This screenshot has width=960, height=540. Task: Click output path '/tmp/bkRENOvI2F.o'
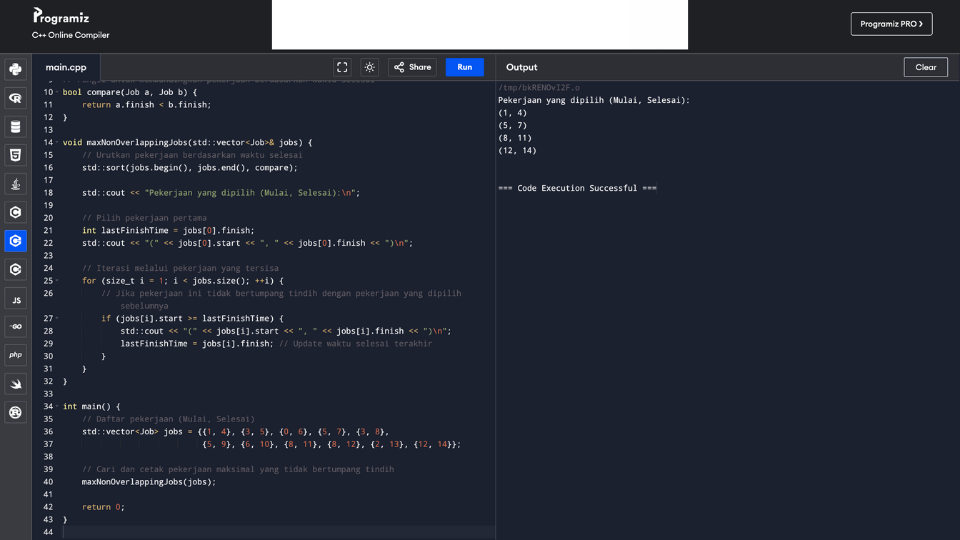point(539,88)
